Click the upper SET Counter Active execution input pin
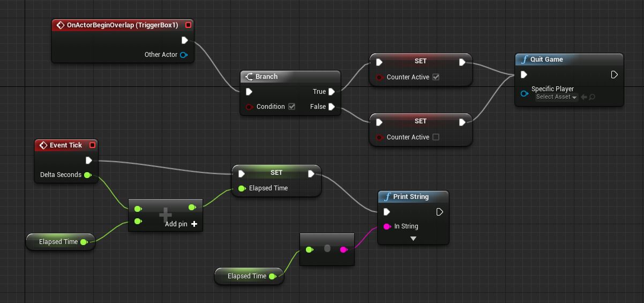Image resolution: width=644 pixels, height=303 pixels. coord(379,62)
